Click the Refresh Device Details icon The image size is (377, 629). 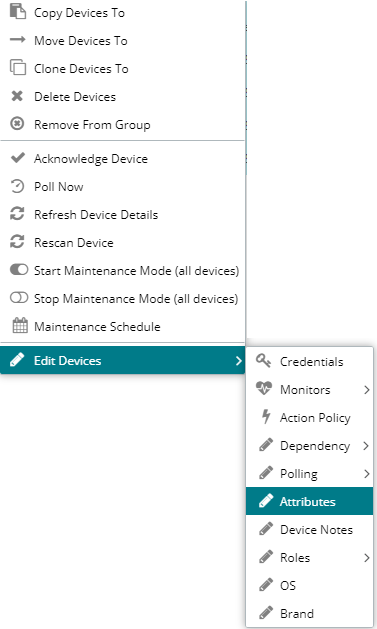(x=17, y=214)
